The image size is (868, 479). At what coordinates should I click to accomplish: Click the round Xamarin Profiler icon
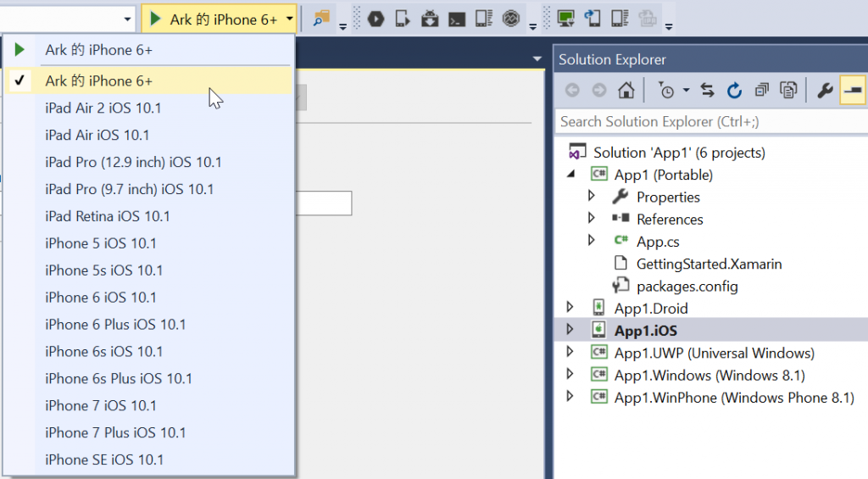tap(511, 19)
